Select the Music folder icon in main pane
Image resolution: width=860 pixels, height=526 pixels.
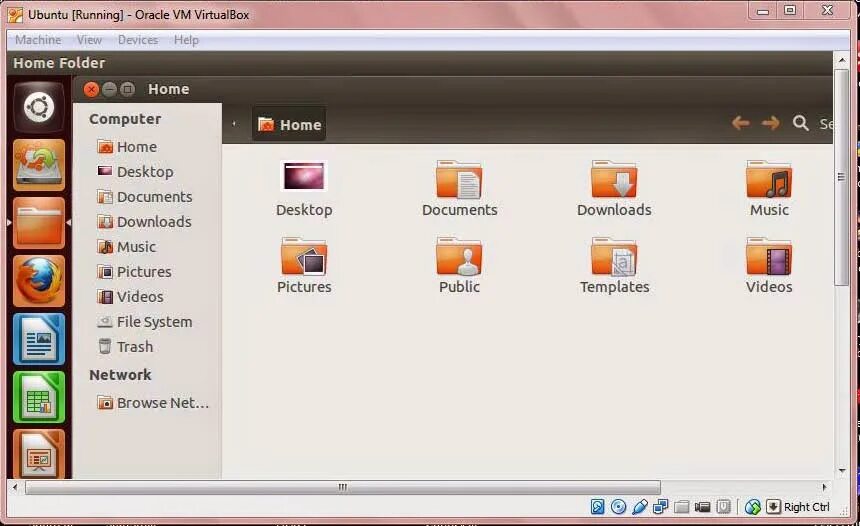click(769, 179)
